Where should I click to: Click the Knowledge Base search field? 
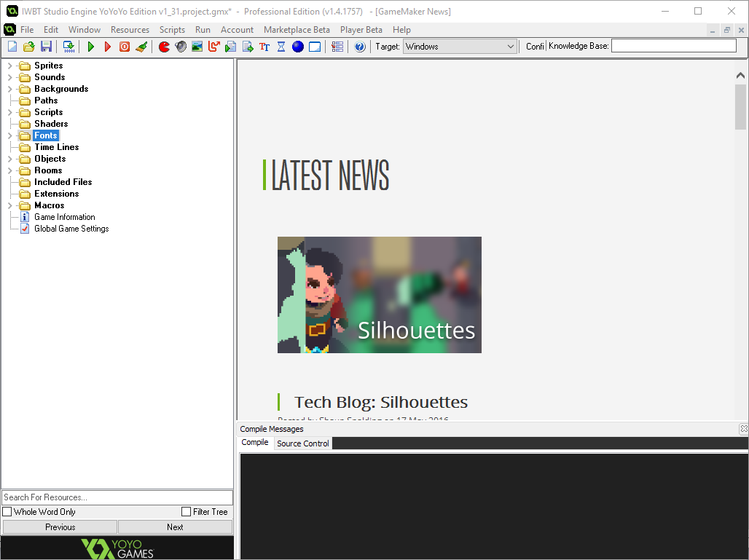673,46
